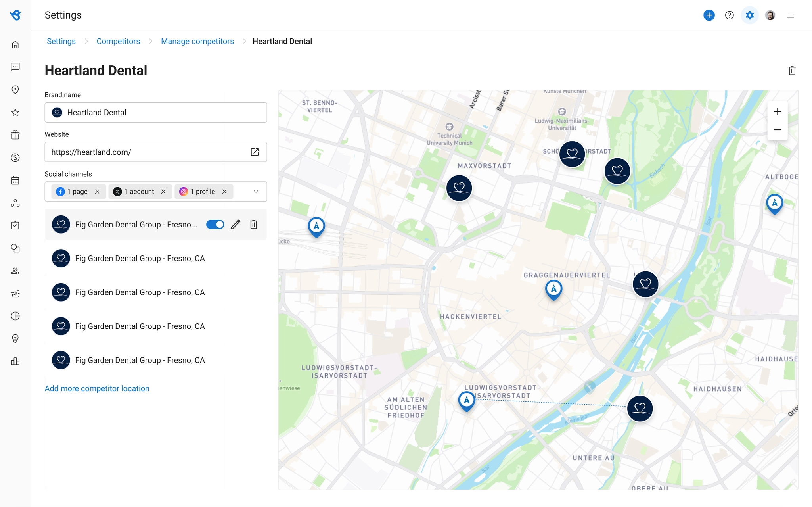The height and width of the screenshot is (507, 812).
Task: Click the settings gear icon in header
Action: (x=749, y=15)
